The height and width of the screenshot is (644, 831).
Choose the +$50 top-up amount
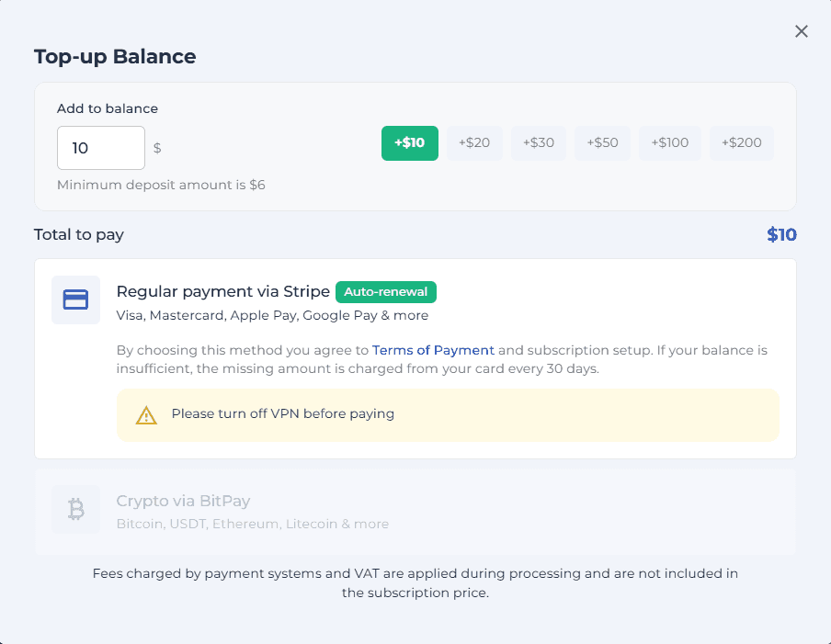coord(603,143)
